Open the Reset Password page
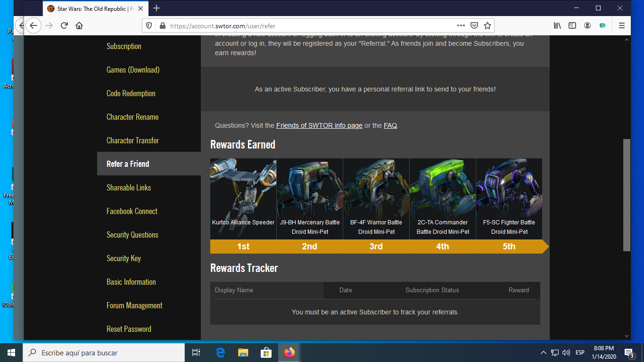The height and width of the screenshot is (362, 644). coord(129,329)
